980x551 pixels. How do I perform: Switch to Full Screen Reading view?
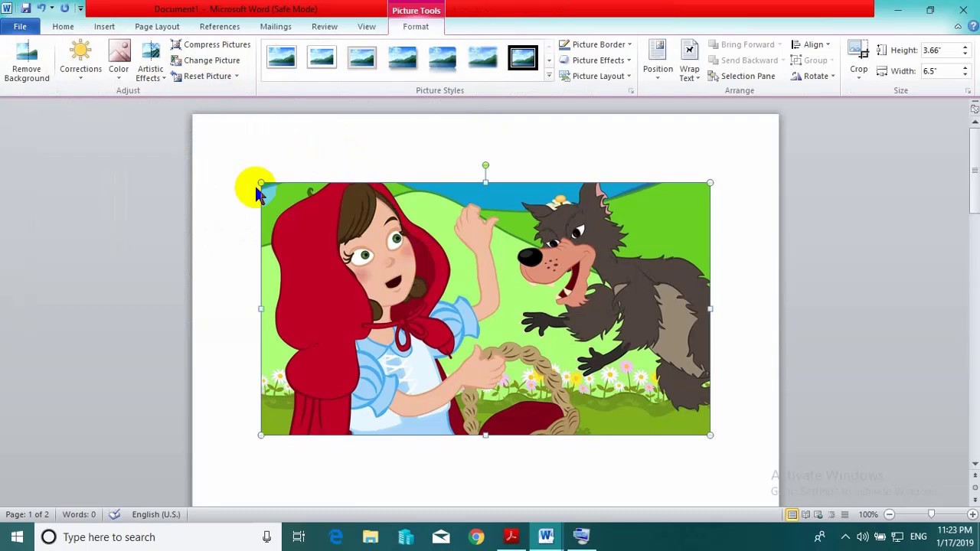click(805, 514)
